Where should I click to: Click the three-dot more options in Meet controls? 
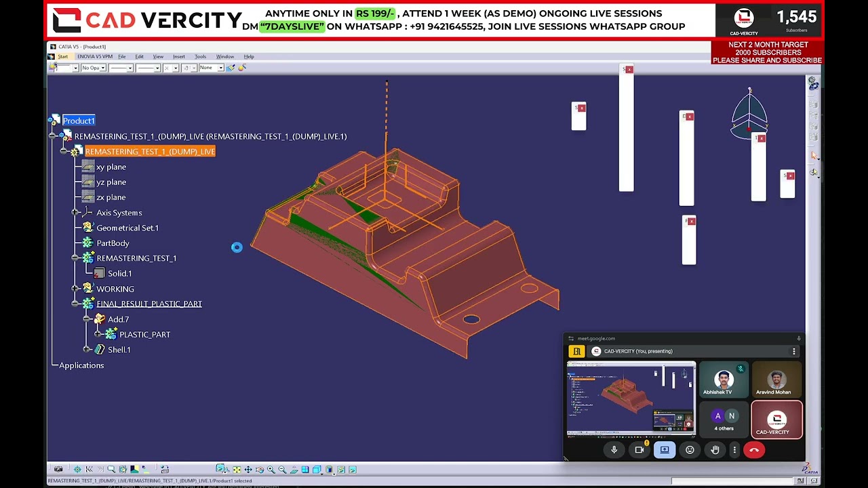[x=734, y=450]
